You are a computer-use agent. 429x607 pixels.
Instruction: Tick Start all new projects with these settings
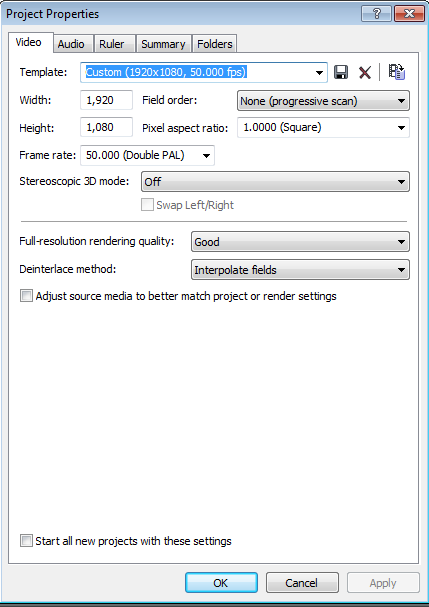[x=26, y=541]
